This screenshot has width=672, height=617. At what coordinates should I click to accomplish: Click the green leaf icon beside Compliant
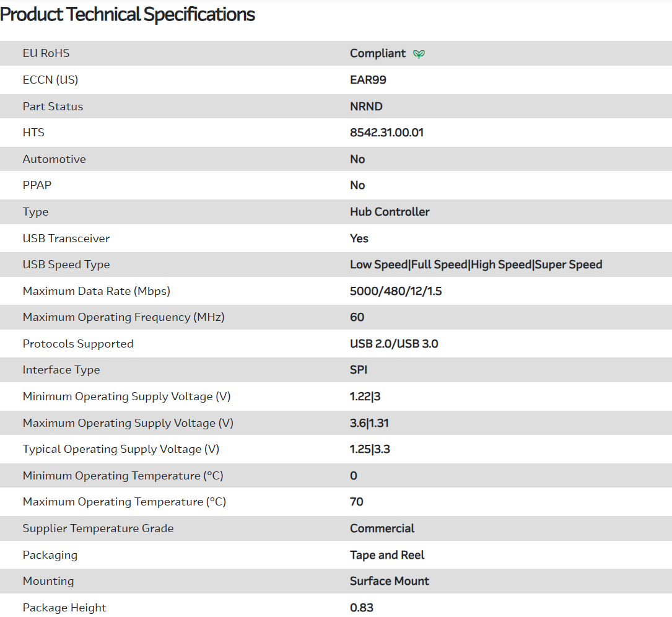coord(419,54)
